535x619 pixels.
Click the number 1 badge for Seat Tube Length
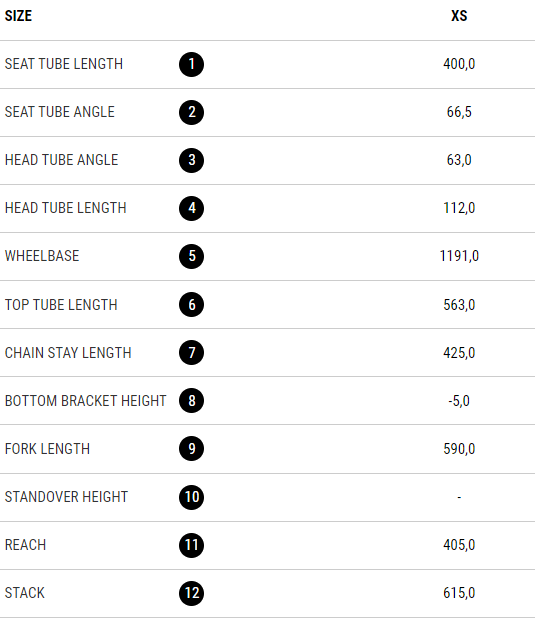[191, 64]
